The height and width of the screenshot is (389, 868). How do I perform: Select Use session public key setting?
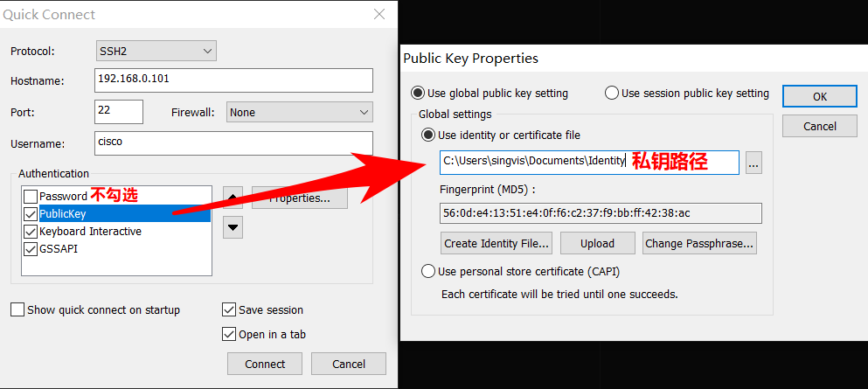coord(612,94)
